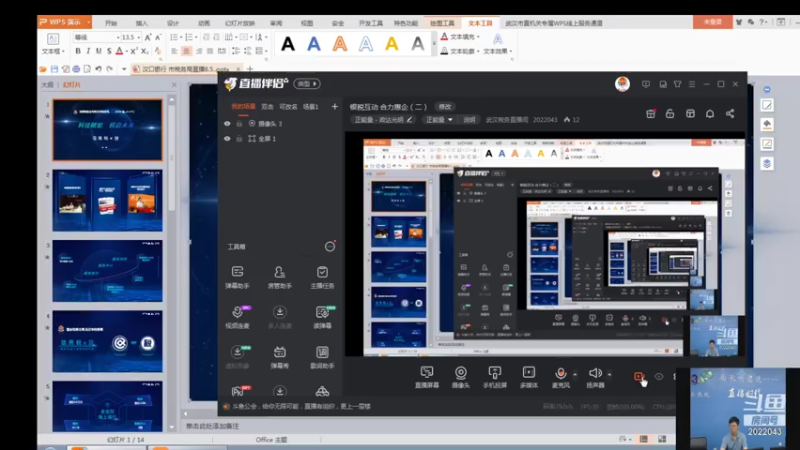This screenshot has height=450, width=800.
Task: Select orange outline text style preset A
Action: 340,44
